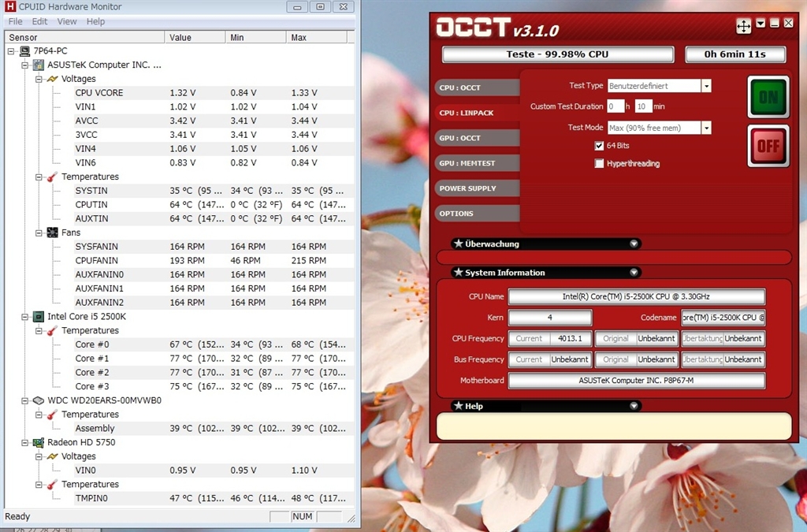Collapse the System Information section
The width and height of the screenshot is (807, 532).
pos(634,273)
